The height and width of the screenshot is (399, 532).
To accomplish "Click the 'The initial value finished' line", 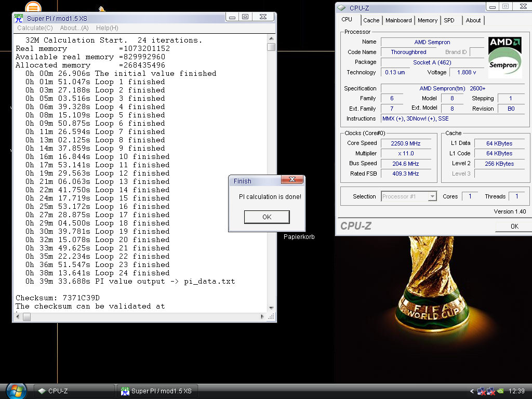I will click(121, 74).
